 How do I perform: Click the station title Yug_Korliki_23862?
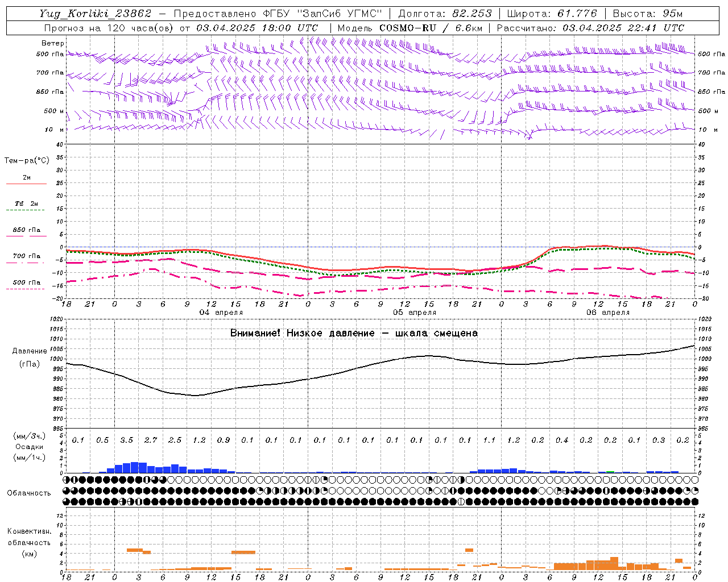pos(96,14)
